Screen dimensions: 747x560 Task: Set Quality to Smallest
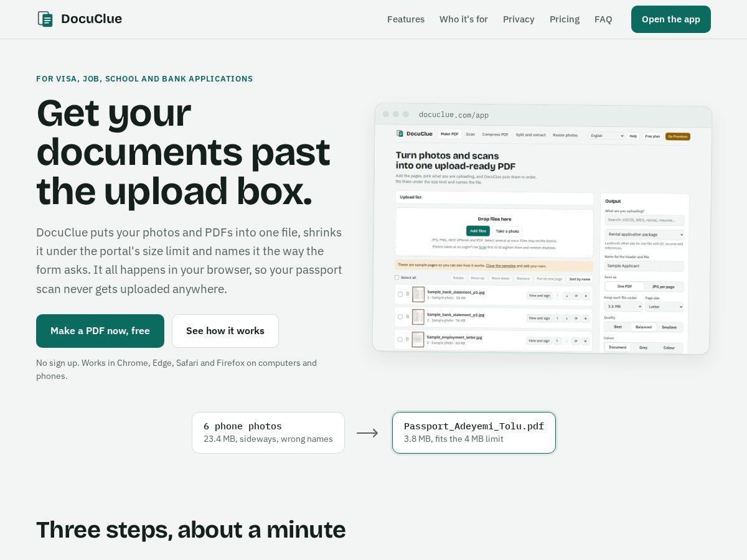pos(669,327)
